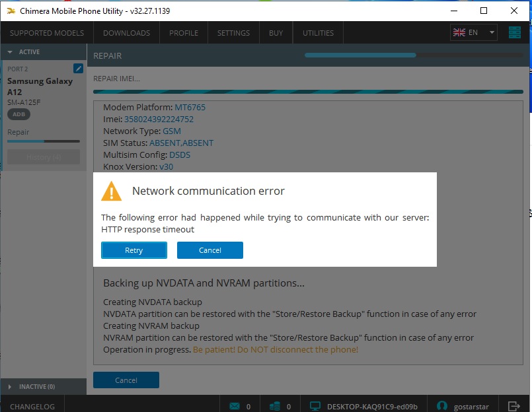Click the "Network communication error" title

coord(208,191)
